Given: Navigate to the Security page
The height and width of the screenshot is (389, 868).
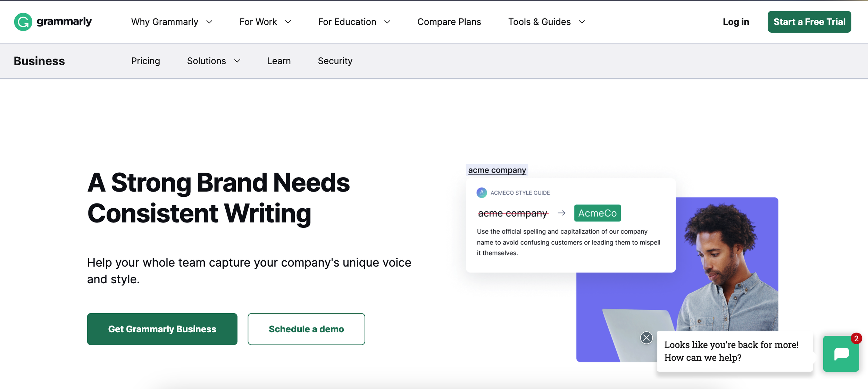Looking at the screenshot, I should tap(335, 61).
